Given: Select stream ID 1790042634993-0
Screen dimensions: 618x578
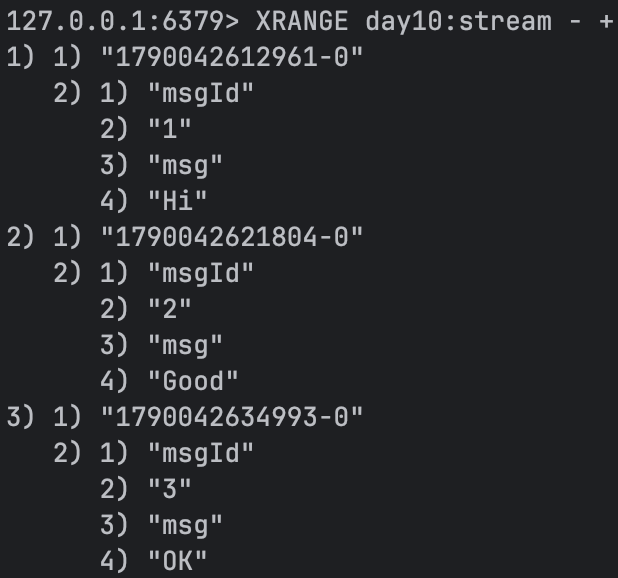Looking at the screenshot, I should click(232, 417).
